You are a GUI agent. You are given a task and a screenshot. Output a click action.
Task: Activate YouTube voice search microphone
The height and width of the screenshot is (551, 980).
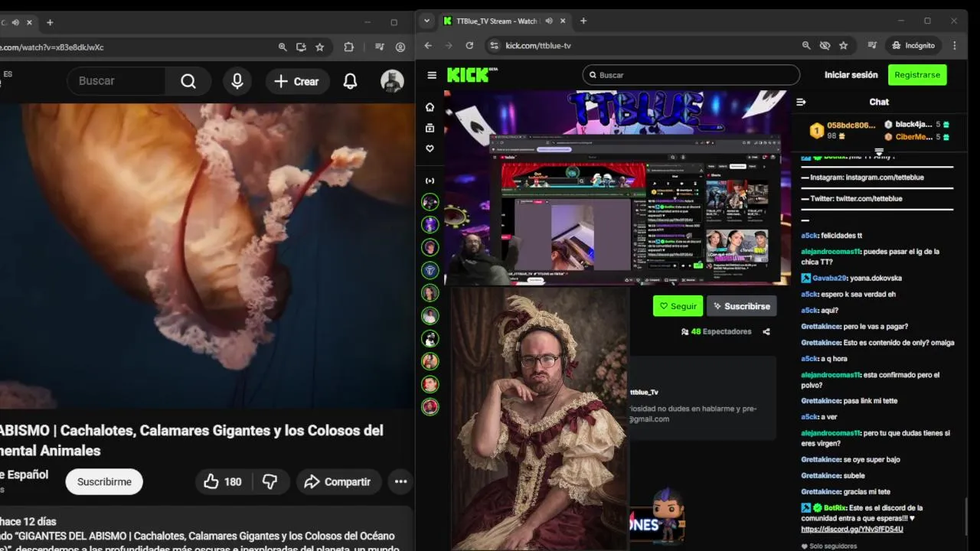tap(237, 81)
